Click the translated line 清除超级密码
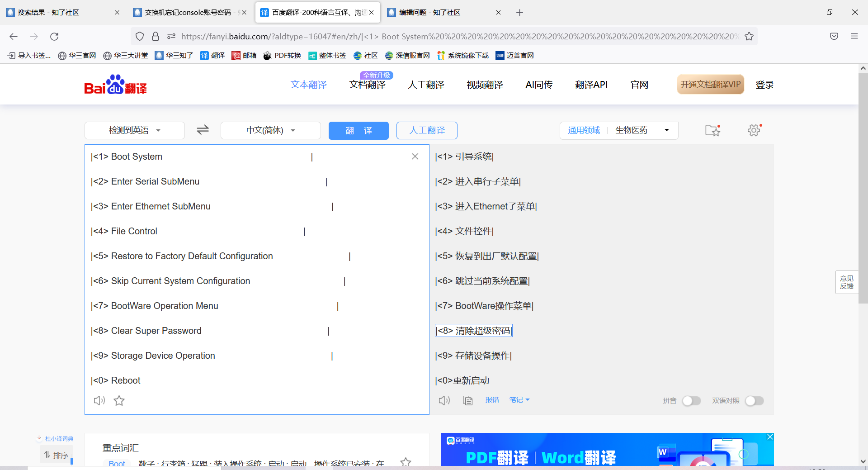868x470 pixels. 474,331
